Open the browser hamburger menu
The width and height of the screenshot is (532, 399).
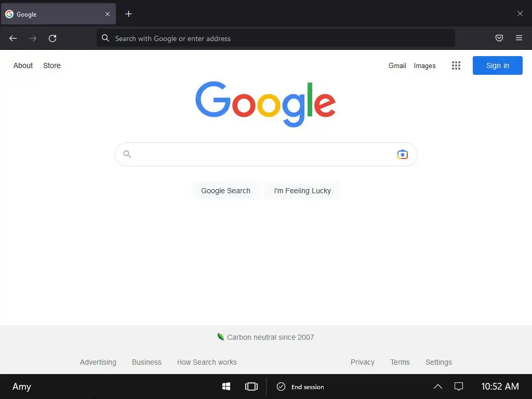[x=519, y=38]
